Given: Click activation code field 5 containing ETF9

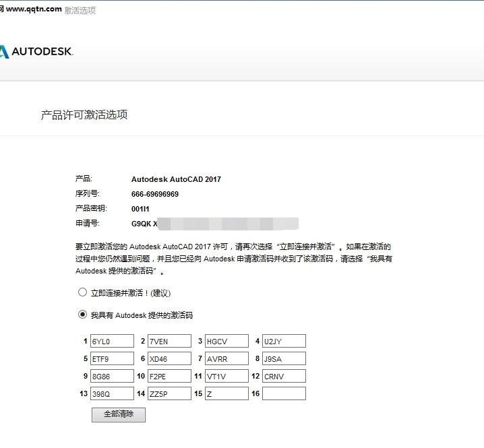Looking at the screenshot, I should (112, 358).
